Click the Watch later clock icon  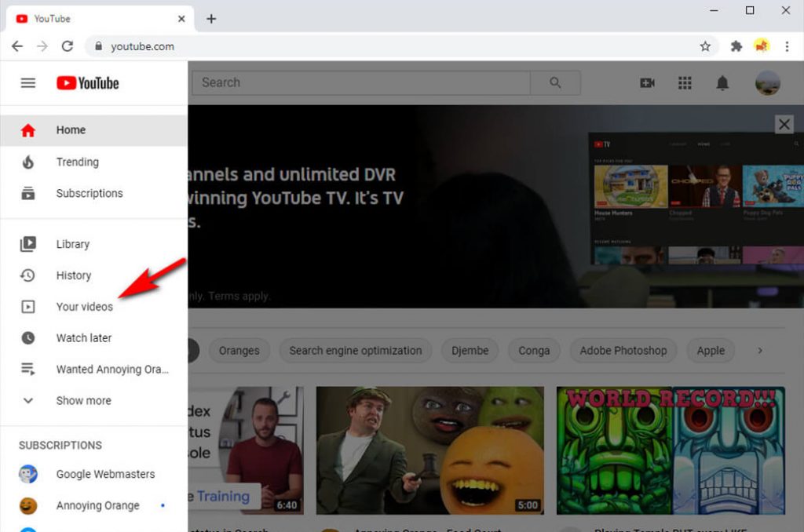tap(27, 337)
